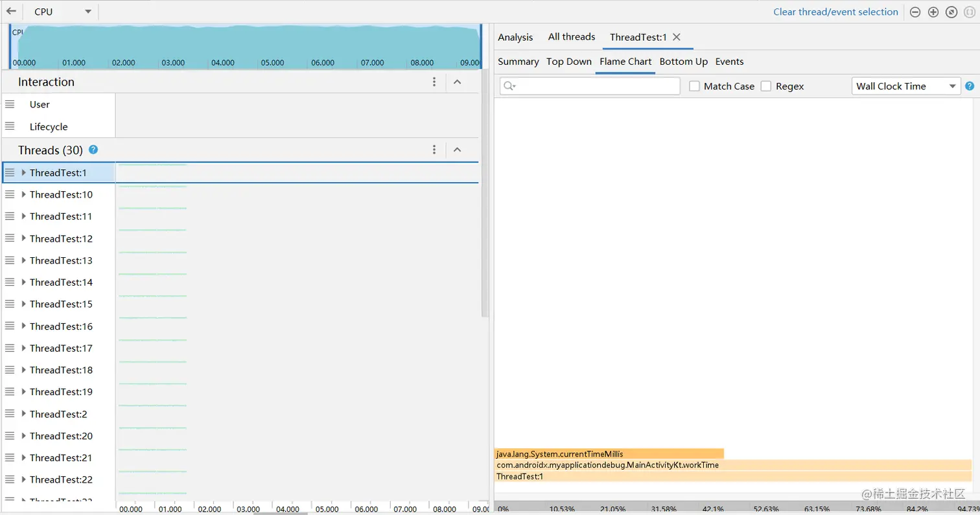Image resolution: width=980 pixels, height=515 pixels.
Task: Click the drag handle of ThreadTest:18 row
Action: [x=10, y=370]
